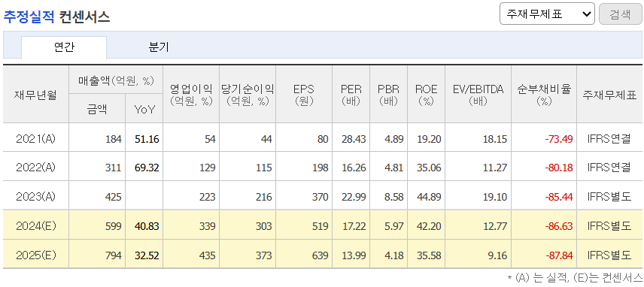Click the PBR (배) column header

coord(388,95)
